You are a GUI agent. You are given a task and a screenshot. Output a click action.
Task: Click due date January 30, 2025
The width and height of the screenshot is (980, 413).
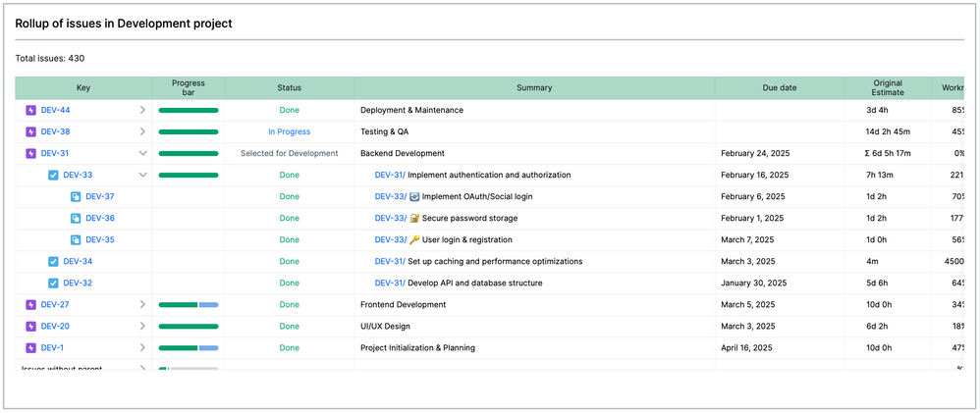[754, 284]
